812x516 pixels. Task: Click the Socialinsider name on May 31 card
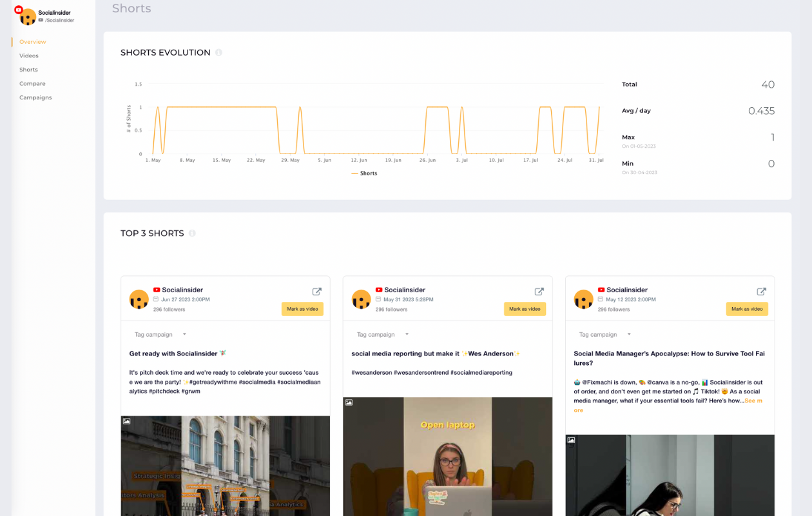coord(405,290)
